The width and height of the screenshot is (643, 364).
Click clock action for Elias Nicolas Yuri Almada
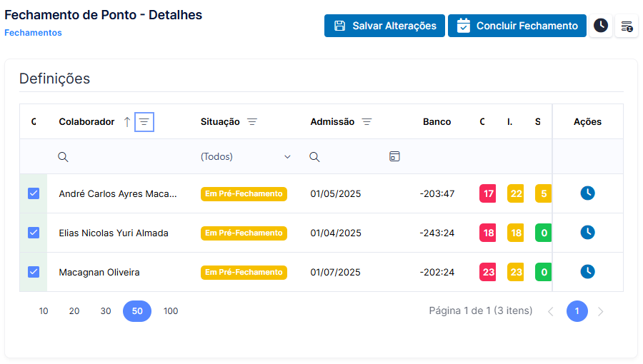coord(587,233)
